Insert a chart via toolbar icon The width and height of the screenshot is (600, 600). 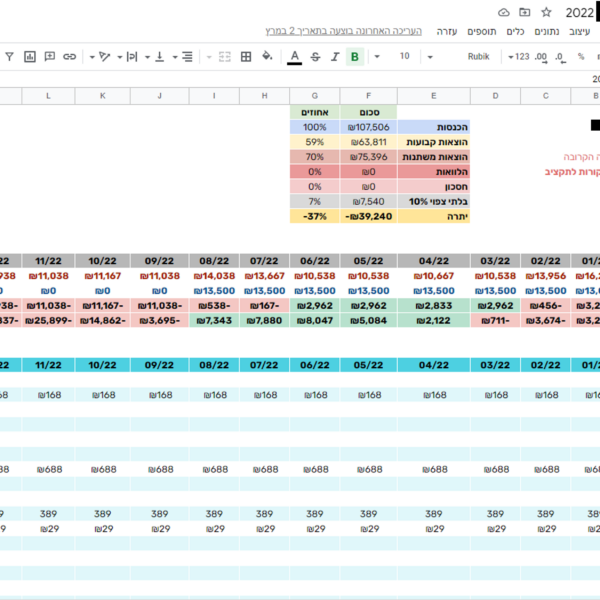tap(29, 57)
